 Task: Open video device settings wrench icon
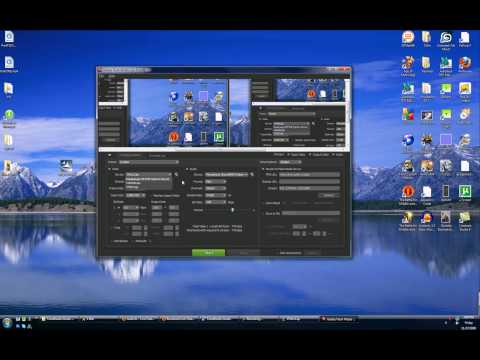coord(176,174)
